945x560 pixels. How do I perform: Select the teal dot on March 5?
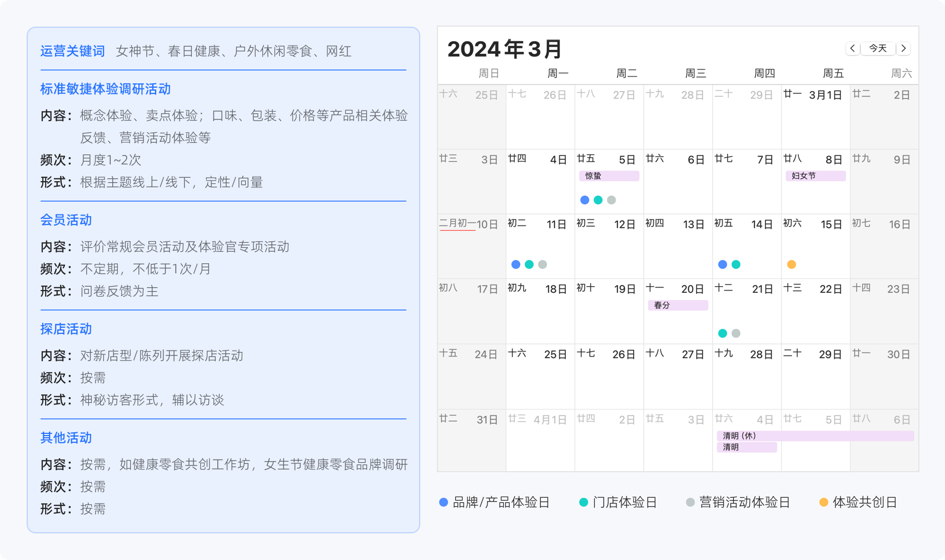598,200
